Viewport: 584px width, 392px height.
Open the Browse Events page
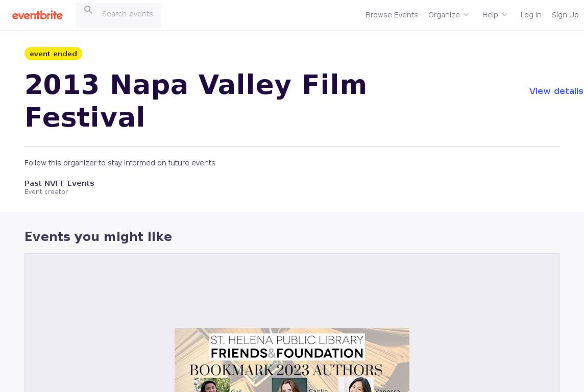pos(392,15)
